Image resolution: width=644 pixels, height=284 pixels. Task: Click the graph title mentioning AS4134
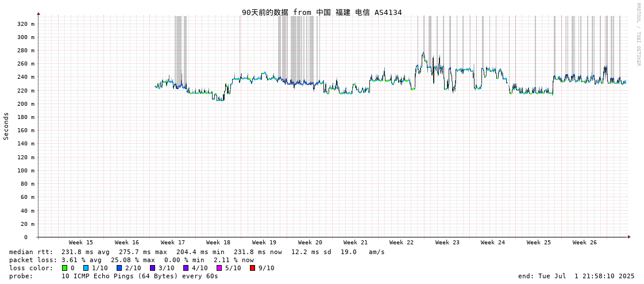pos(322,12)
